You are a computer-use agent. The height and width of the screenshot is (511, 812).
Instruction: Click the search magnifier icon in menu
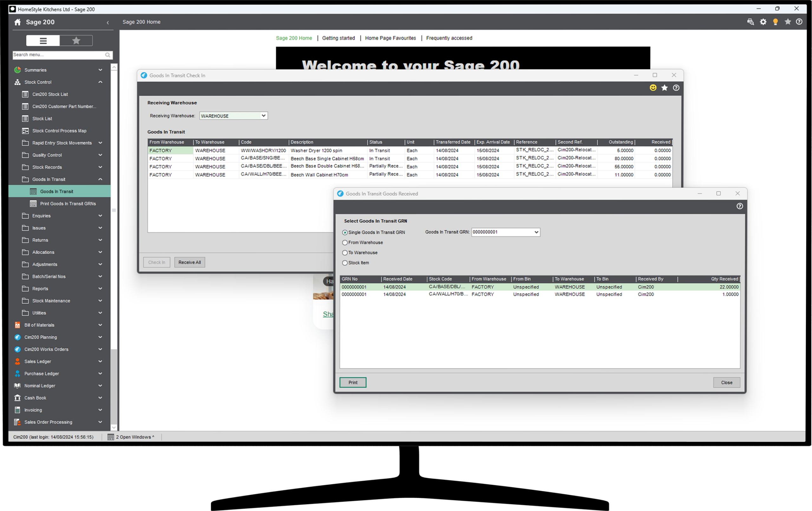coord(108,55)
